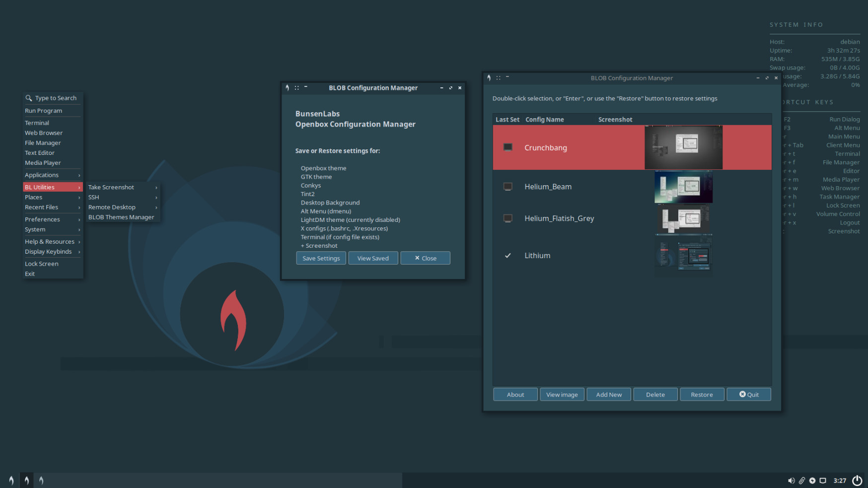Expand Help & Resources submenu
The image size is (868, 488).
pos(52,241)
